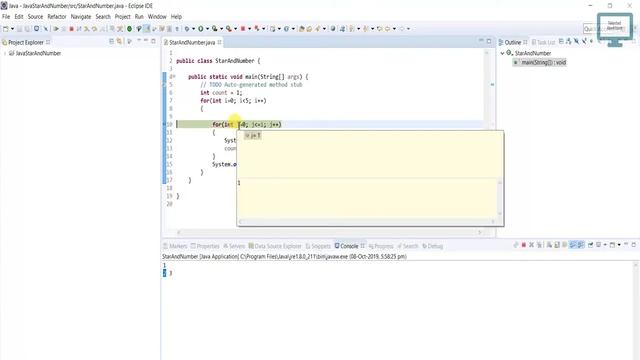The width and height of the screenshot is (640, 360).
Task: Click the Run External Tools icon
Action: [x=229, y=29]
